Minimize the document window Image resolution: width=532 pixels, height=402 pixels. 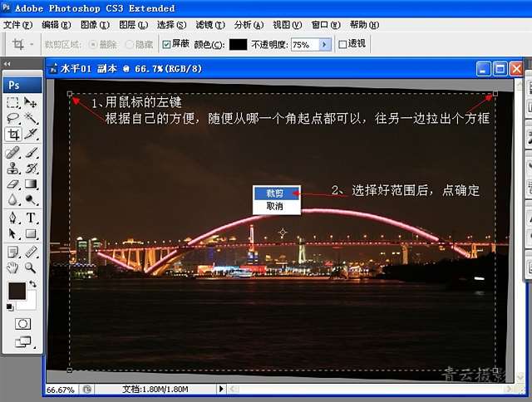point(483,69)
